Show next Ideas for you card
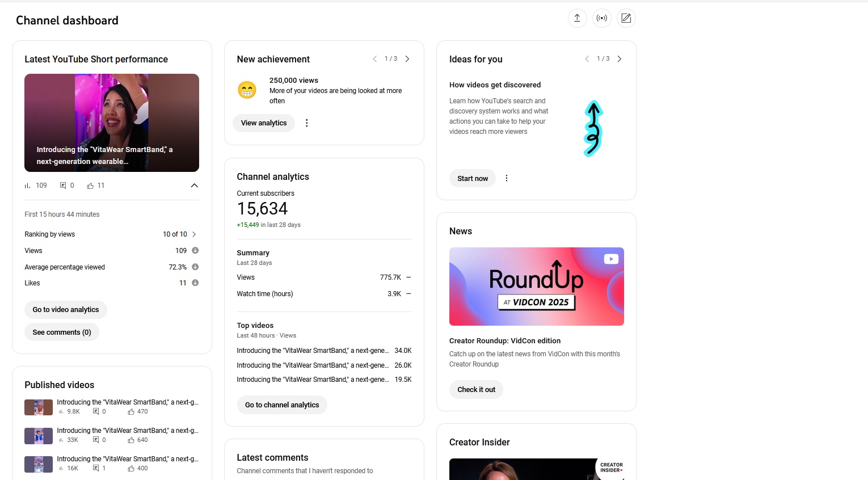This screenshot has height=480, width=868. click(x=619, y=59)
